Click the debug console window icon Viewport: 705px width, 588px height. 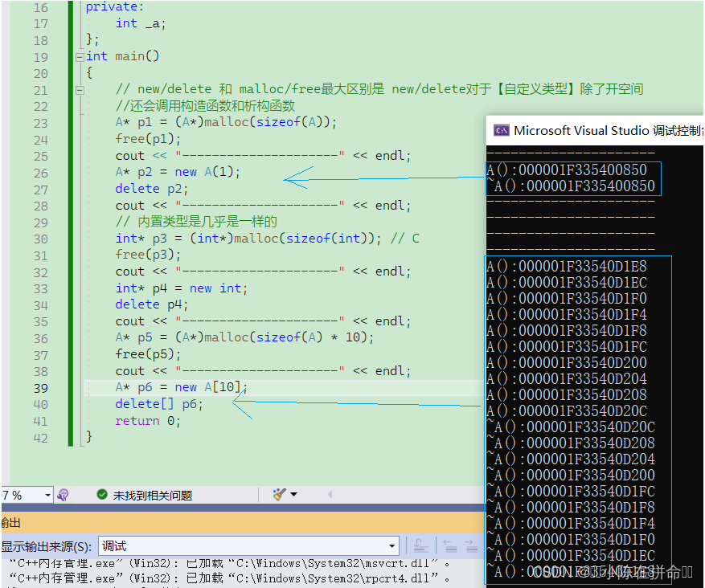(x=502, y=131)
